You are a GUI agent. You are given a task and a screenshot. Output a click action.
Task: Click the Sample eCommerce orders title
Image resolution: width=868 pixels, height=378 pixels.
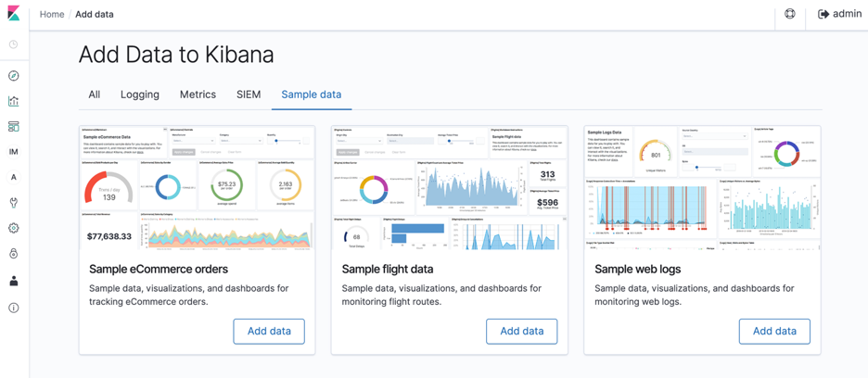tap(159, 270)
